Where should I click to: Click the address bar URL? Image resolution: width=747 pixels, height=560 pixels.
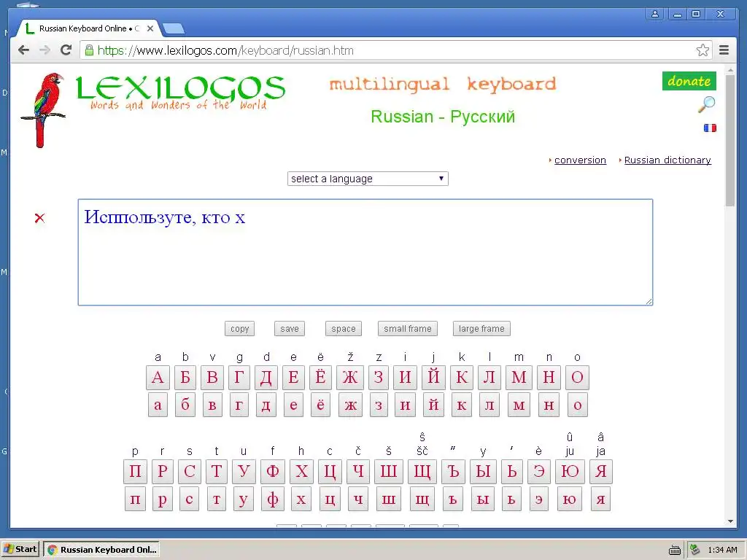pyautogui.click(x=225, y=50)
